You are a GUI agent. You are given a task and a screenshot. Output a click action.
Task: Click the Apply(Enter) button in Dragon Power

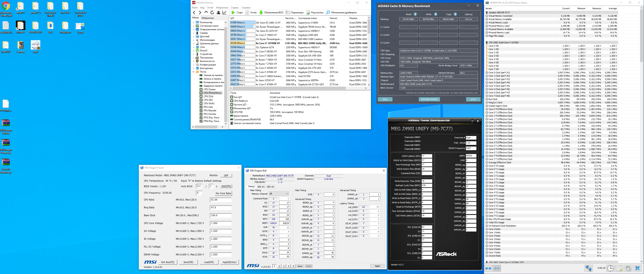(229, 262)
